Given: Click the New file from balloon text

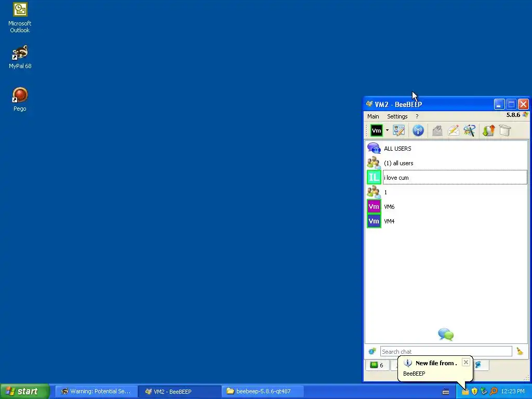Looking at the screenshot, I should (x=436, y=363).
